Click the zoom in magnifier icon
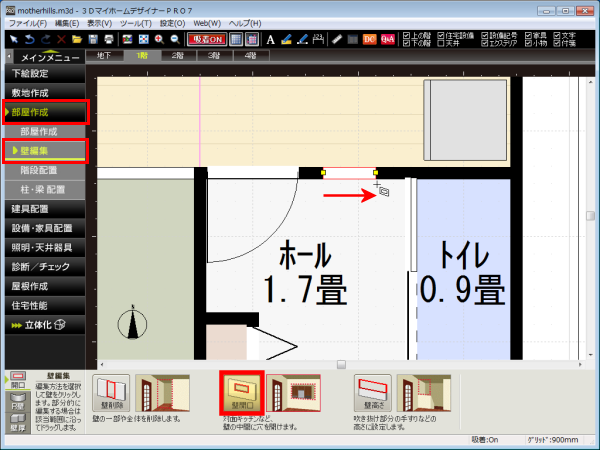 pyautogui.click(x=159, y=39)
